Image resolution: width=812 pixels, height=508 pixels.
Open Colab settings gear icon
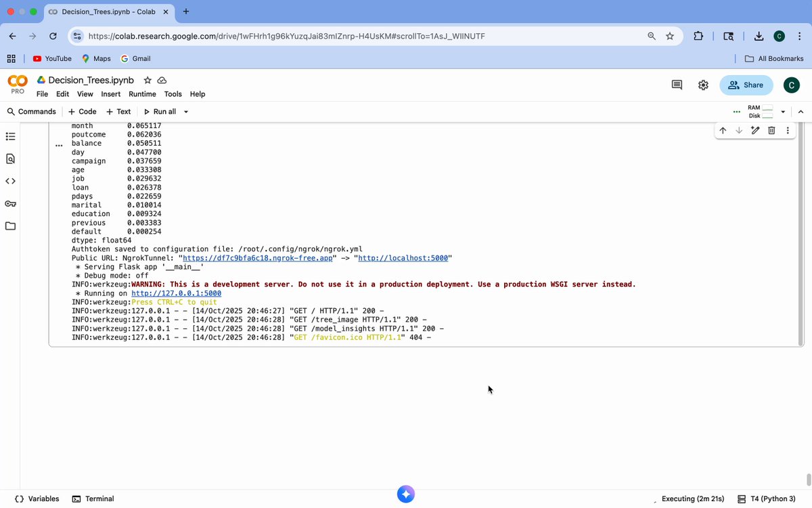pyautogui.click(x=703, y=85)
